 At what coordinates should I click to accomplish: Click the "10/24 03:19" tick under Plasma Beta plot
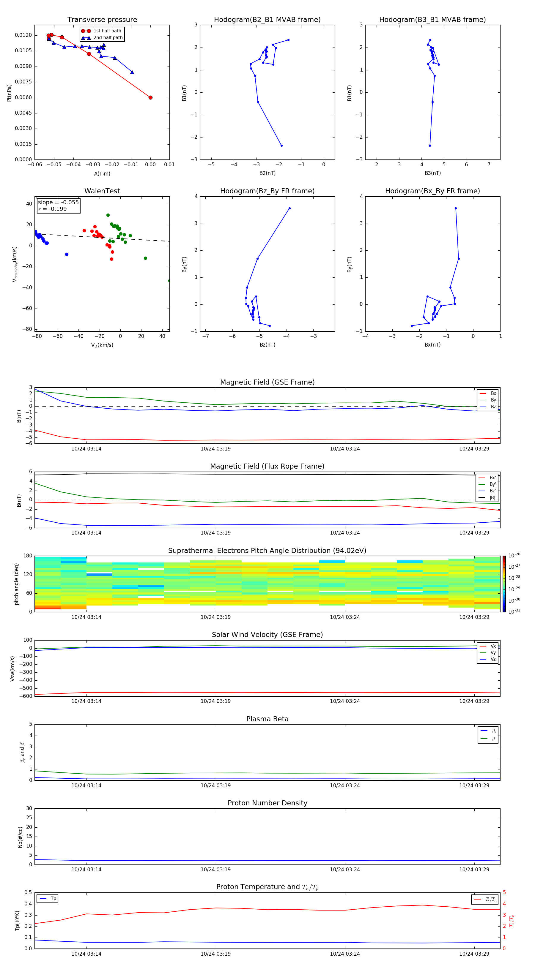click(x=215, y=785)
